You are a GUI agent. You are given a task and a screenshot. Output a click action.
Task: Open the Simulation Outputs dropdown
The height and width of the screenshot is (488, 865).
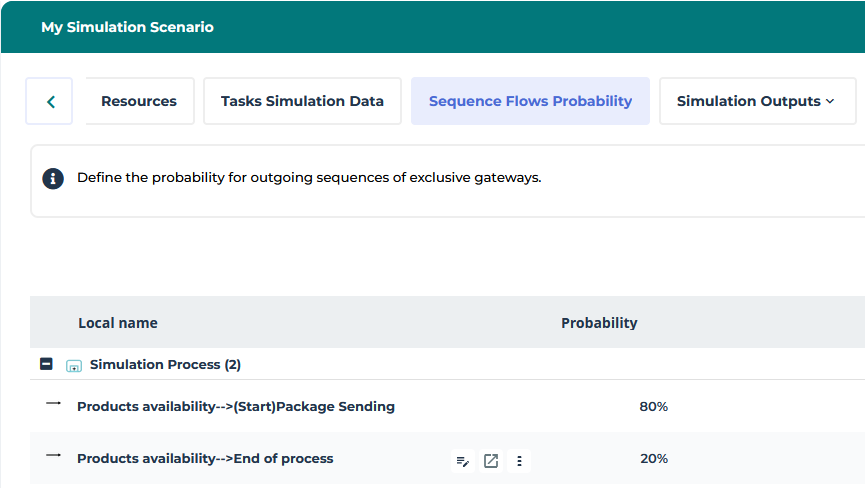[756, 101]
